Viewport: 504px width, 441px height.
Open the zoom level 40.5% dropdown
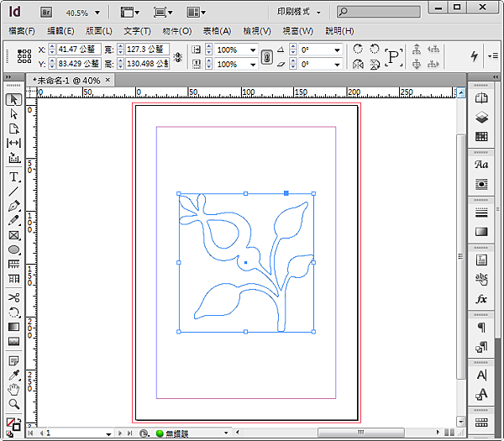(x=97, y=13)
